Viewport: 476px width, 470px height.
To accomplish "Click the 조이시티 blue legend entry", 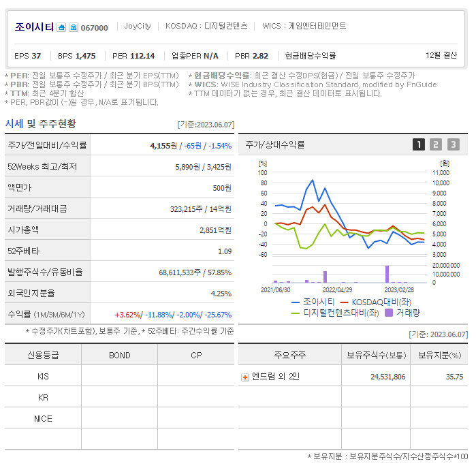I will click(313, 302).
